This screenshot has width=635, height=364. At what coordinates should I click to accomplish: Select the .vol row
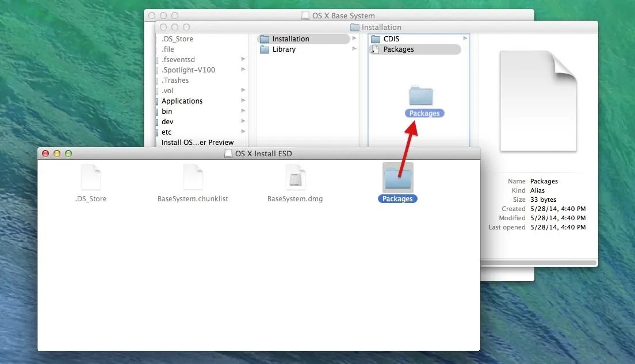tap(202, 91)
